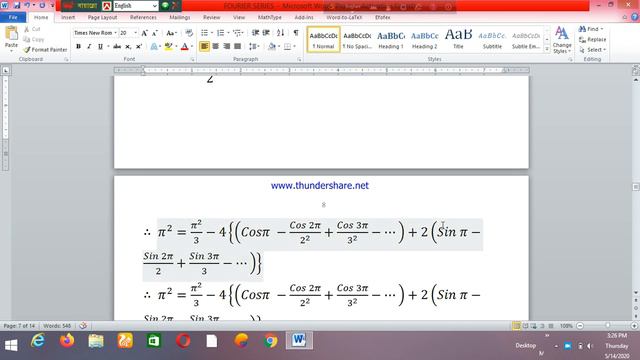640x360 pixels.
Task: Open File Explorer from the taskbar
Action: 96,340
